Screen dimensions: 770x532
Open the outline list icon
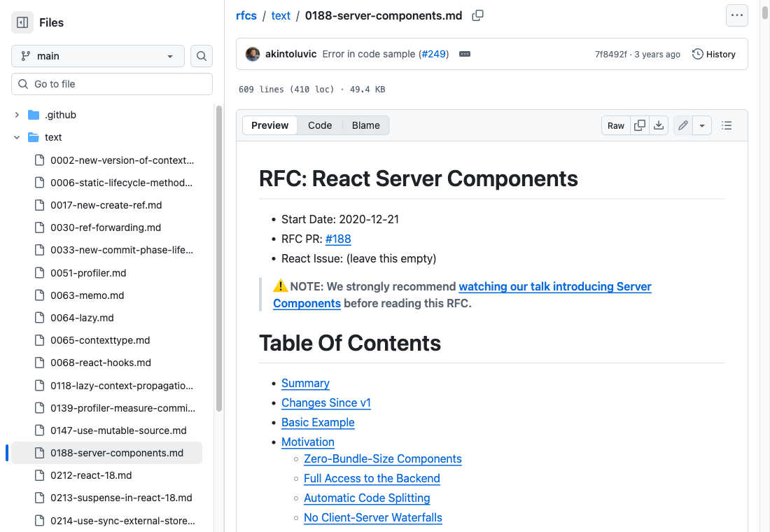pos(727,125)
